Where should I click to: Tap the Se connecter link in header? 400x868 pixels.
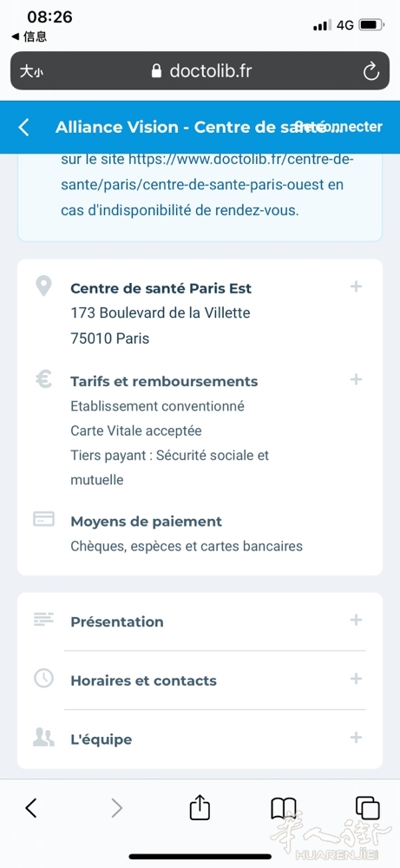coord(338,127)
